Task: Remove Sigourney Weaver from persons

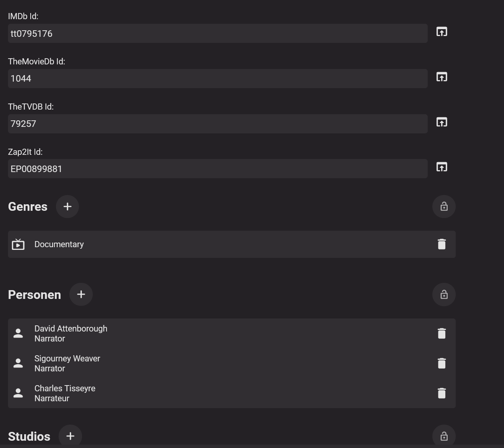Action: (x=442, y=363)
